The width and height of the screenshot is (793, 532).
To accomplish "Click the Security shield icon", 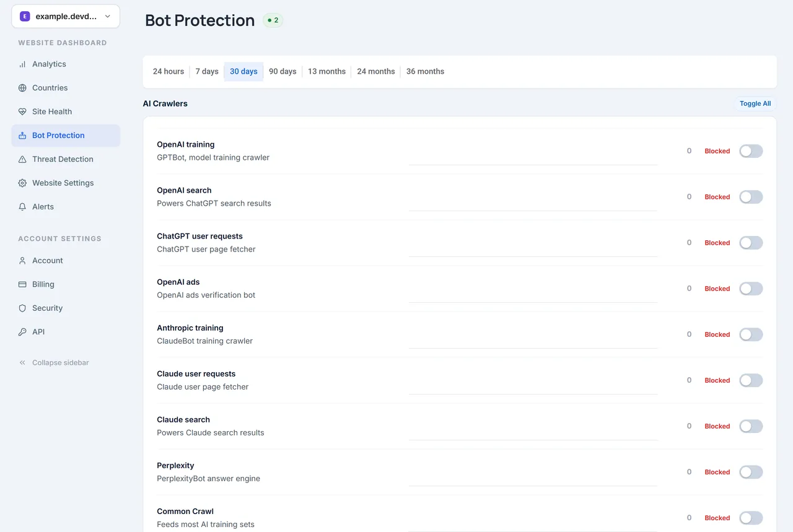I will click(22, 308).
